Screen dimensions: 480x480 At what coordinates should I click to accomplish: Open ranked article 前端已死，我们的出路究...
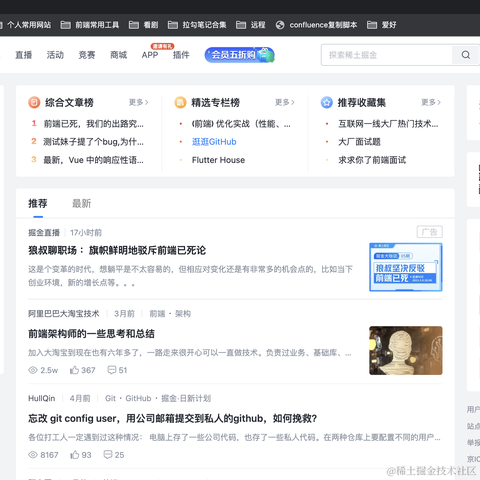(94, 124)
